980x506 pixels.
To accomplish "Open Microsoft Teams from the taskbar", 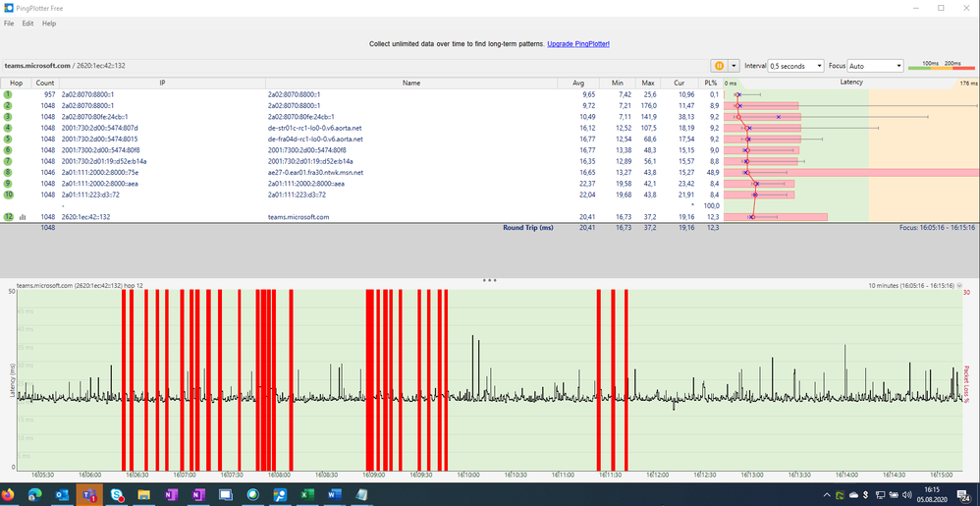I will click(88, 494).
